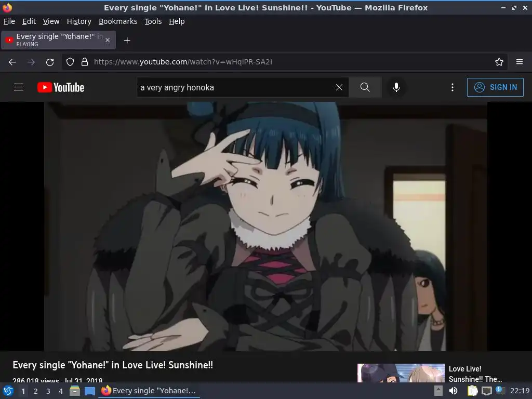532x399 pixels.
Task: Switch to workspace 2
Action: (x=36, y=391)
